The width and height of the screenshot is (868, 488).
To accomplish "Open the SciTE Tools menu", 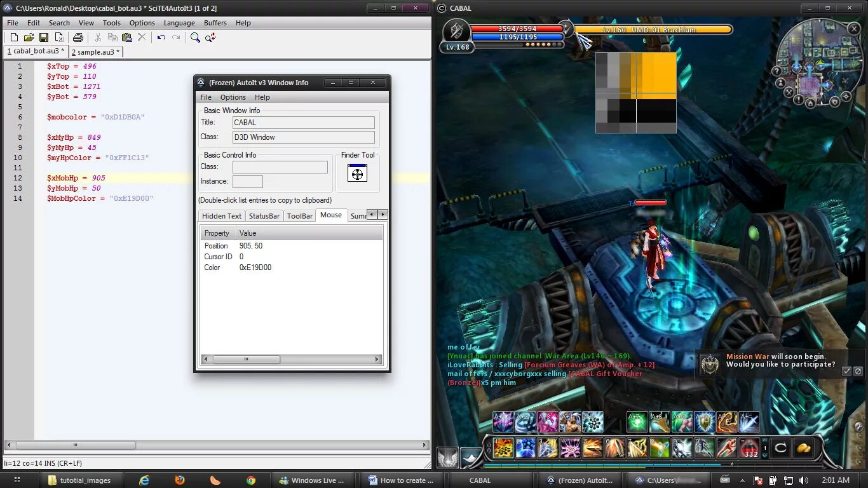I will (112, 23).
